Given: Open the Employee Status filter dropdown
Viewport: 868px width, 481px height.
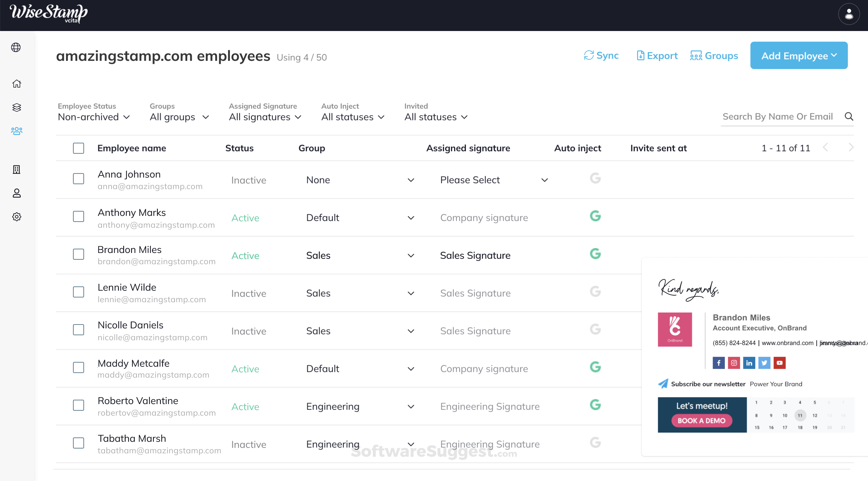Looking at the screenshot, I should [94, 117].
